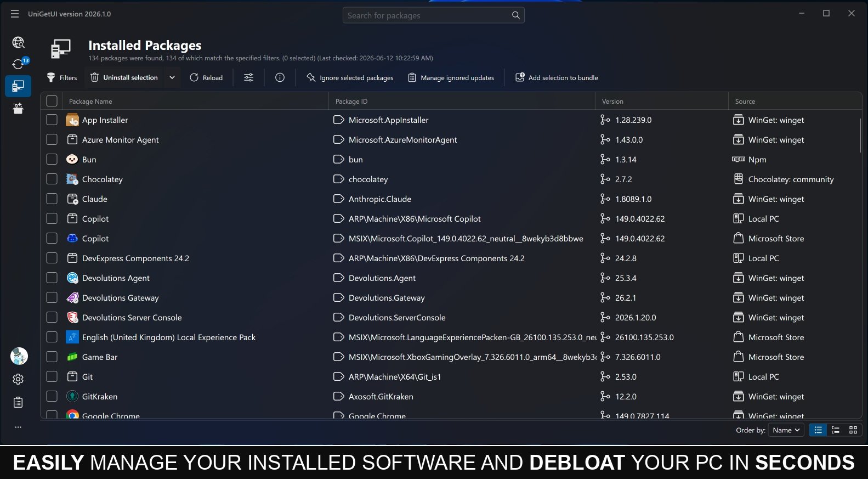Focus the Search for packages field
The height and width of the screenshot is (479, 868).
(x=433, y=15)
